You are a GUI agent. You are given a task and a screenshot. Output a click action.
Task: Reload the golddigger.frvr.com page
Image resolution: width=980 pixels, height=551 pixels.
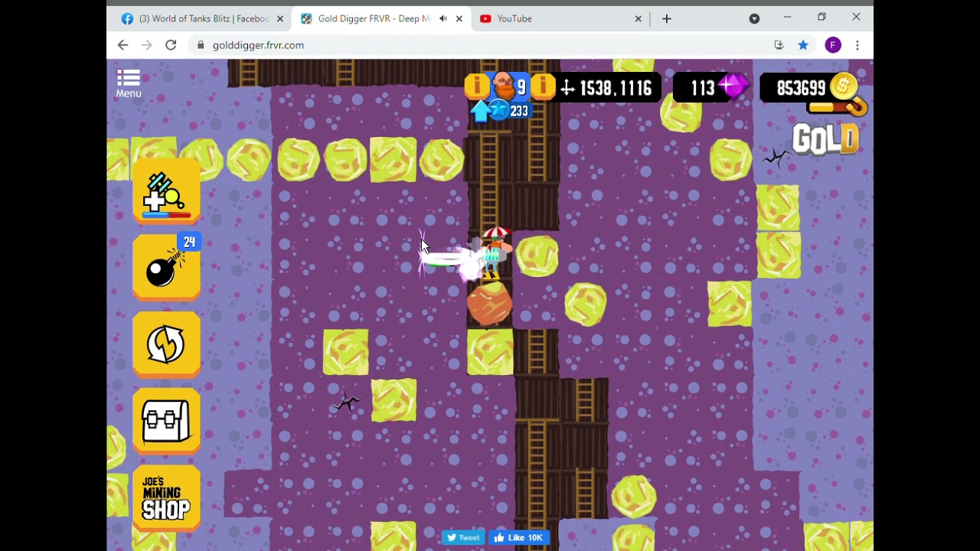(x=171, y=45)
